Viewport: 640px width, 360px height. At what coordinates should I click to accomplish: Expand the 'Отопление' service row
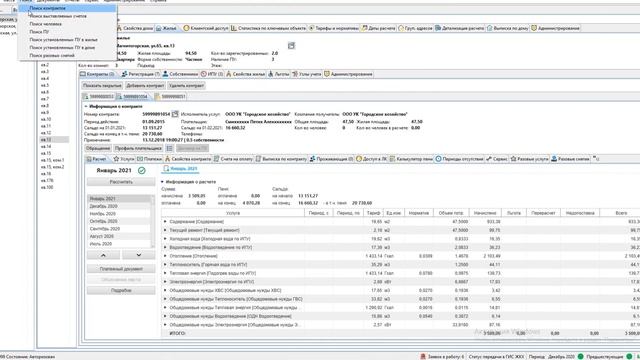point(165,256)
